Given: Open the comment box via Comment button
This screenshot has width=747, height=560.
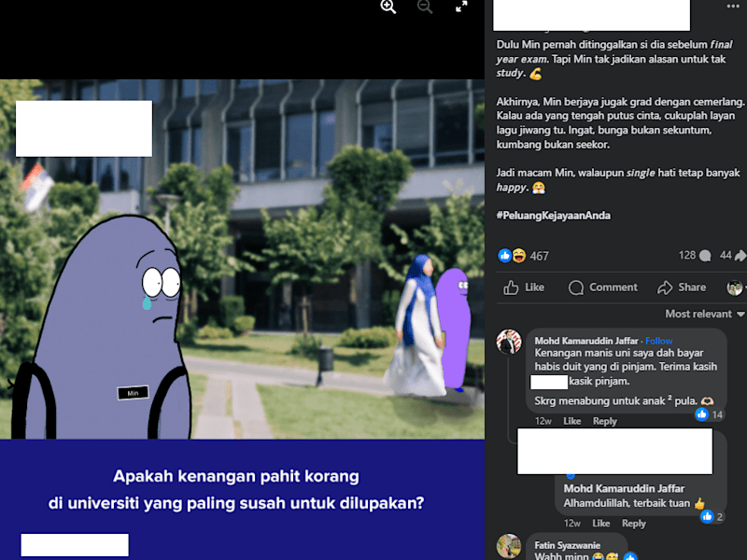Looking at the screenshot, I should 602,287.
